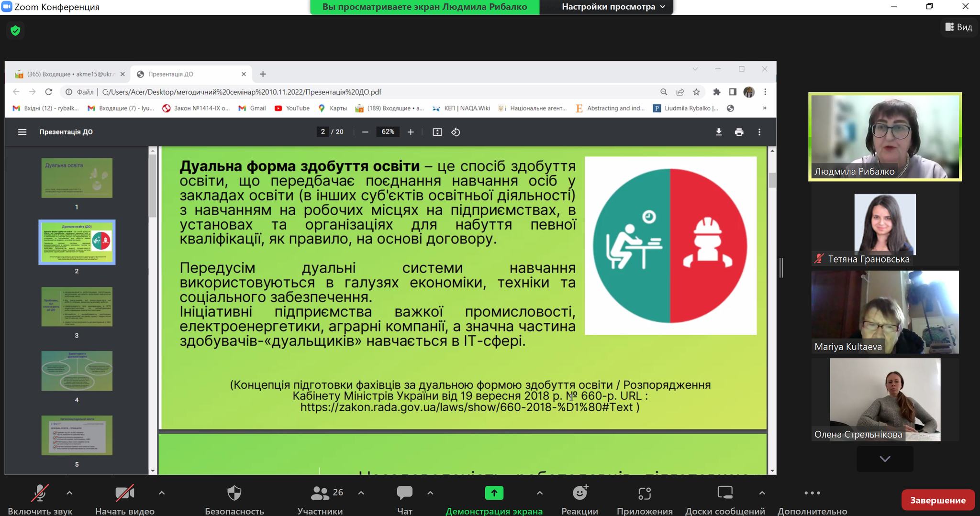Click red Завершение end meeting button

(938, 500)
